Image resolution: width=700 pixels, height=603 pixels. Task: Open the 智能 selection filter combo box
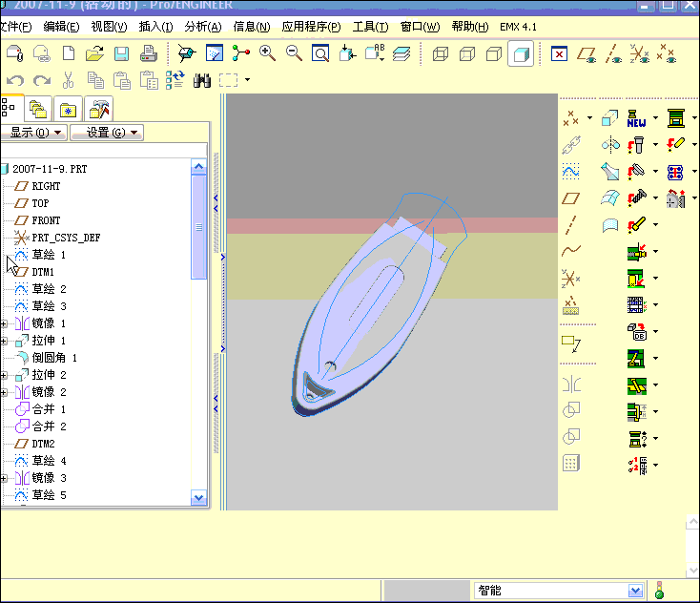tap(559, 591)
